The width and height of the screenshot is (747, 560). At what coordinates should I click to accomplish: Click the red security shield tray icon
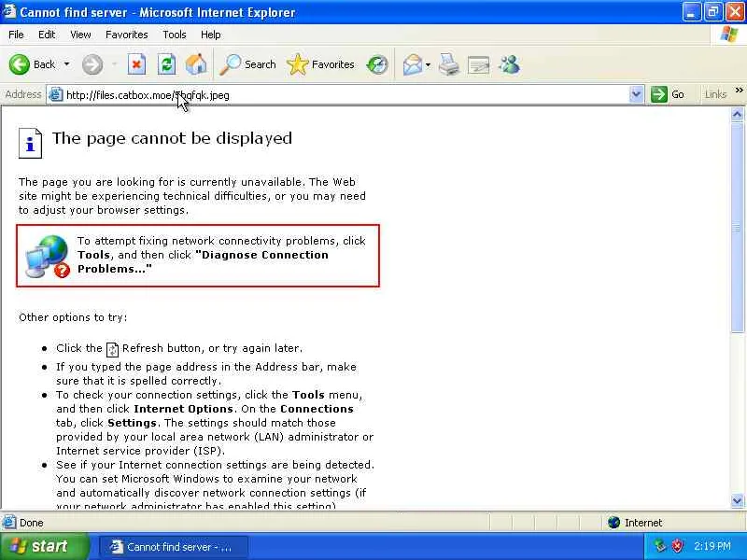click(x=677, y=546)
